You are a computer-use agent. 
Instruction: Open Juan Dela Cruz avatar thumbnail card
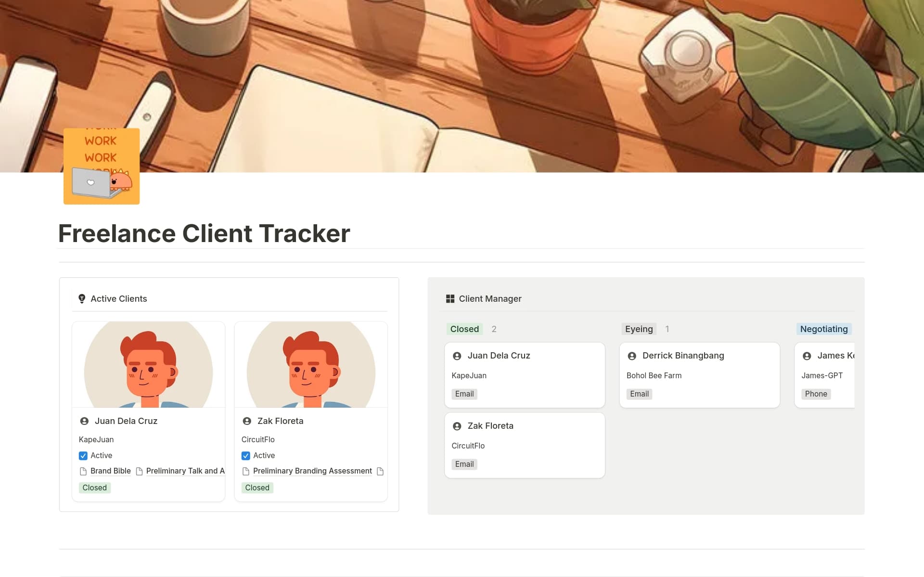coord(148,364)
